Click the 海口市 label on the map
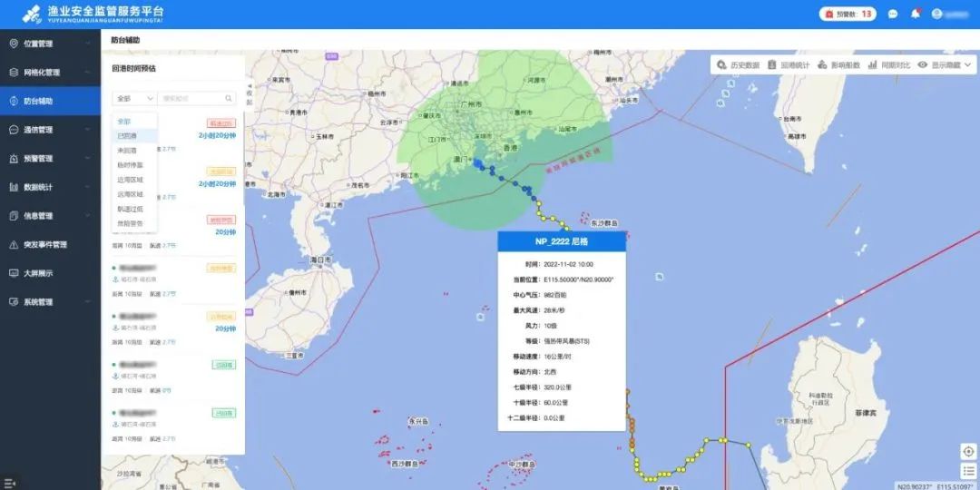 (x=320, y=259)
